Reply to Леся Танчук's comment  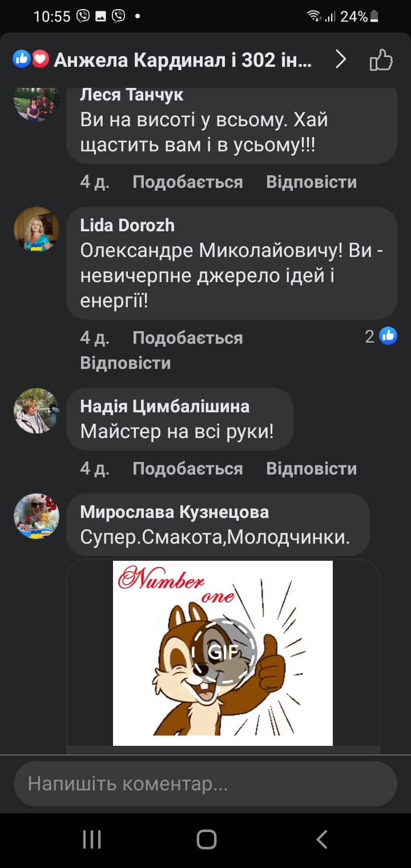311,182
